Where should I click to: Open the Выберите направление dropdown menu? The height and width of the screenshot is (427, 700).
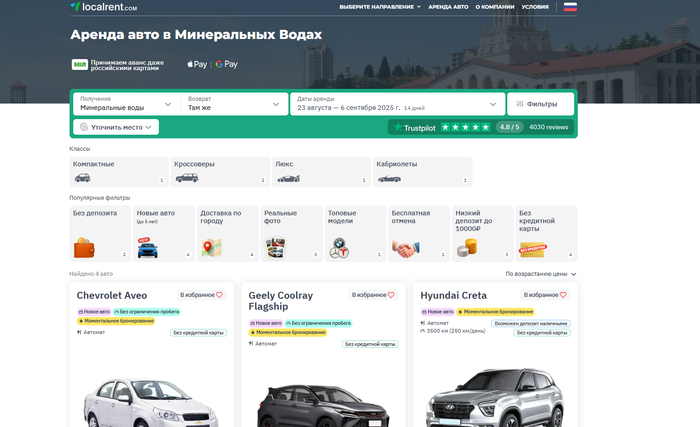pos(380,7)
